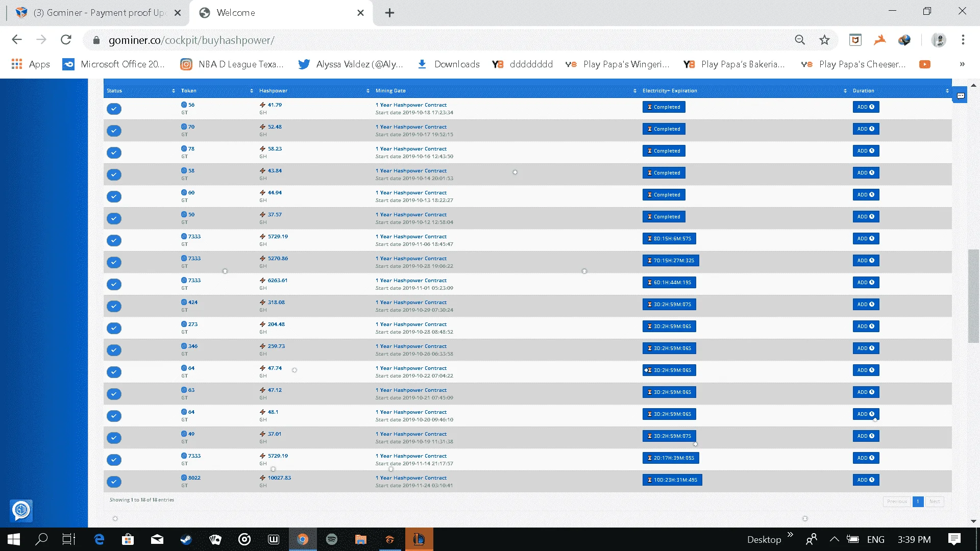Toggle status check for 43.84 GH row
The width and height of the screenshot is (980, 551).
tap(114, 174)
